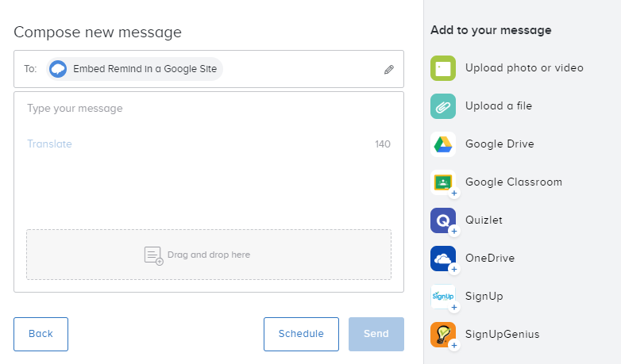This screenshot has height=364, width=621.
Task: Select the Google Drive text option
Action: pyautogui.click(x=499, y=144)
